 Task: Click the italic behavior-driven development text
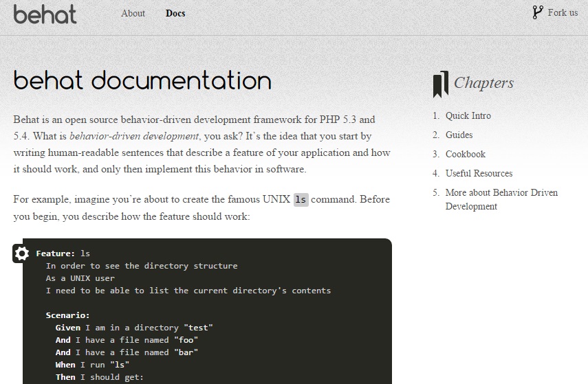tap(134, 135)
